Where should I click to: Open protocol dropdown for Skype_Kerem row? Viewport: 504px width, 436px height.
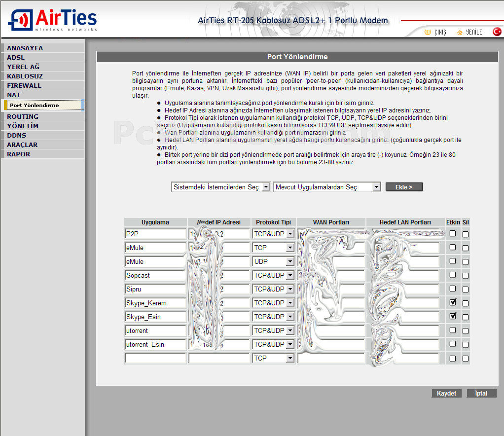(x=274, y=303)
